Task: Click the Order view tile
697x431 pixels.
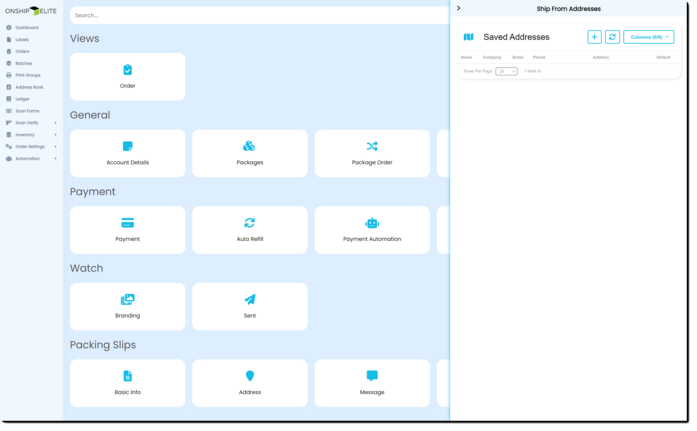Action: point(127,77)
